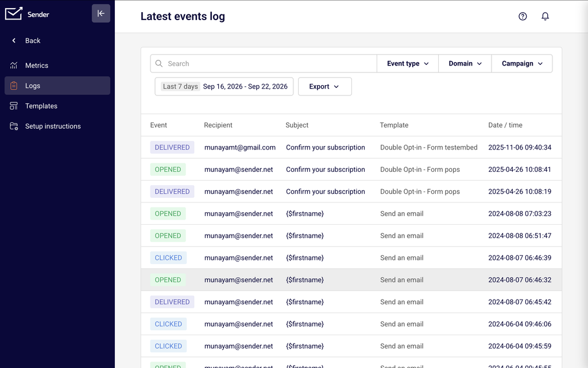Click Double Opt-in - Form pops in OPENED row
The image size is (588, 368).
420,170
